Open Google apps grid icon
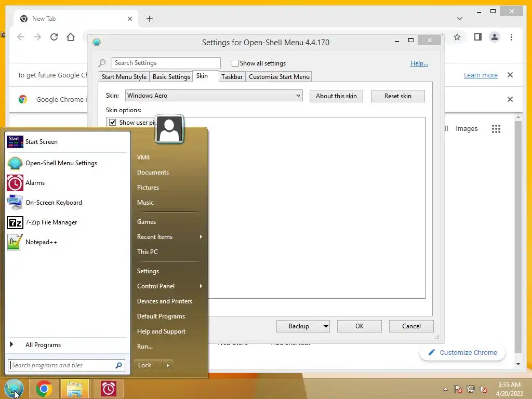 496,129
